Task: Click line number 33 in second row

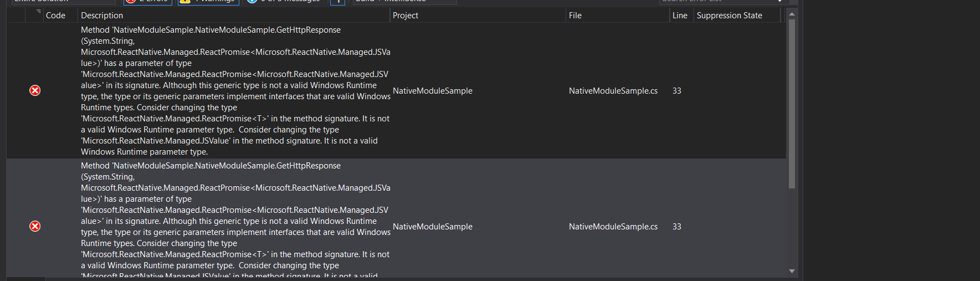Action: pos(677,227)
